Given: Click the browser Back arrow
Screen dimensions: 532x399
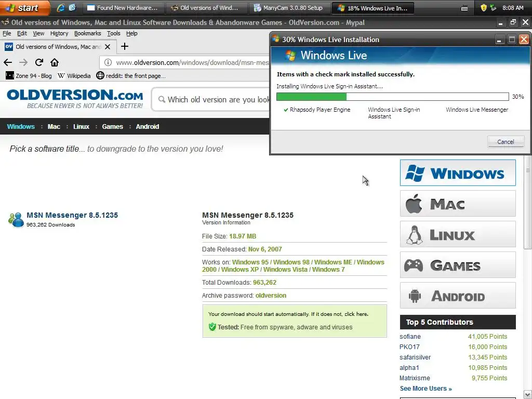Looking at the screenshot, I should pos(8,62).
